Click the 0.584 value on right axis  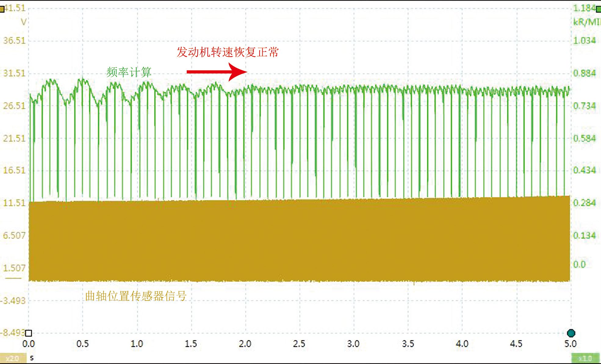point(584,139)
